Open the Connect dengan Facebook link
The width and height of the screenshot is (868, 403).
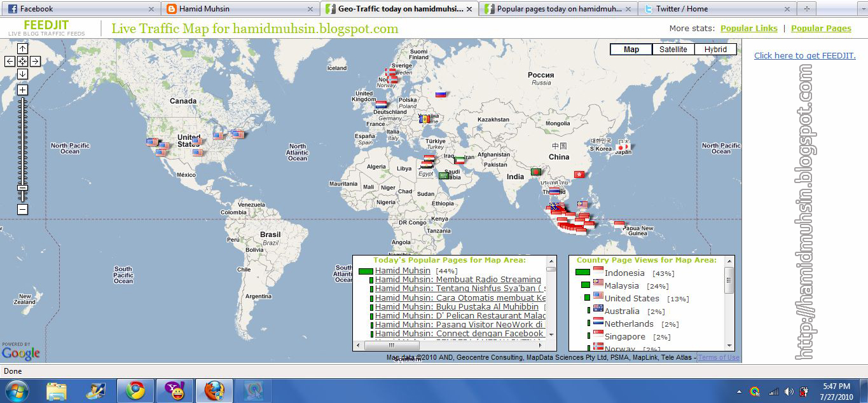pos(459,334)
